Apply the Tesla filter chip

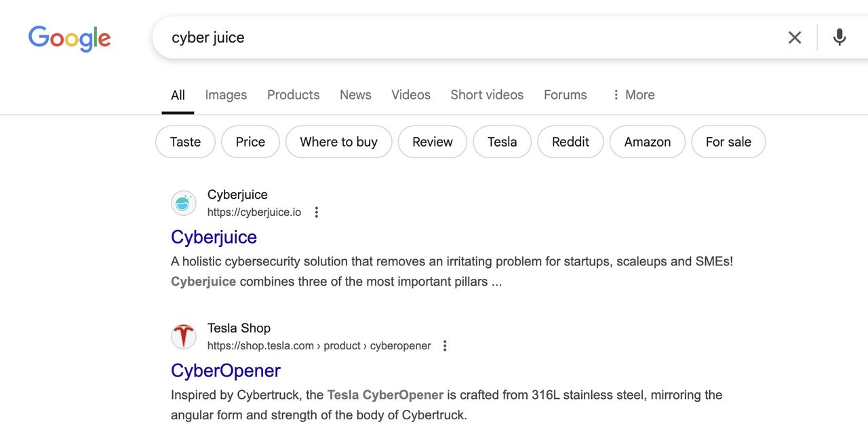(502, 142)
